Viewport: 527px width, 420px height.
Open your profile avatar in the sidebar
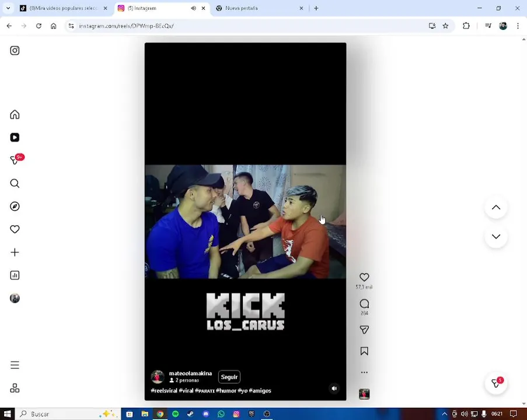tap(15, 298)
